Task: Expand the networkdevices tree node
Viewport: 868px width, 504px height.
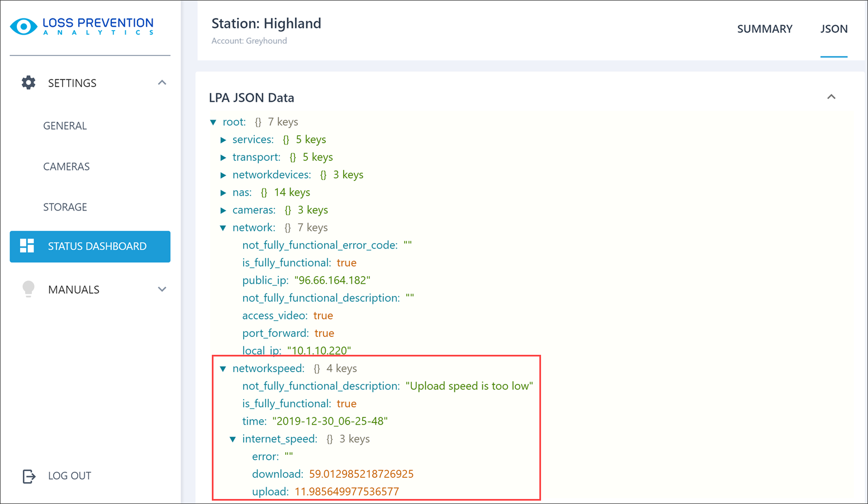Action: 223,175
